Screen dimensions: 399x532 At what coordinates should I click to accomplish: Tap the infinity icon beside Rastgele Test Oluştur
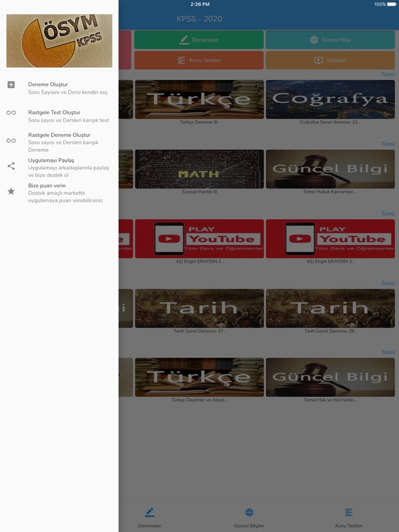tap(11, 113)
